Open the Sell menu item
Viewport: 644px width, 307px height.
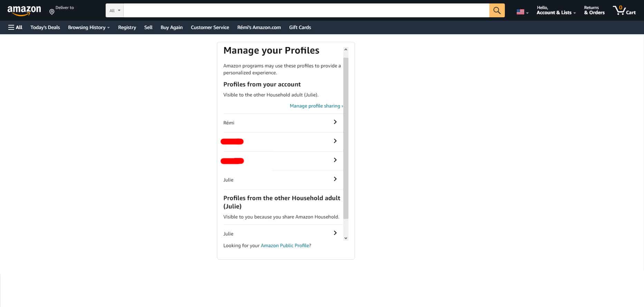click(148, 27)
